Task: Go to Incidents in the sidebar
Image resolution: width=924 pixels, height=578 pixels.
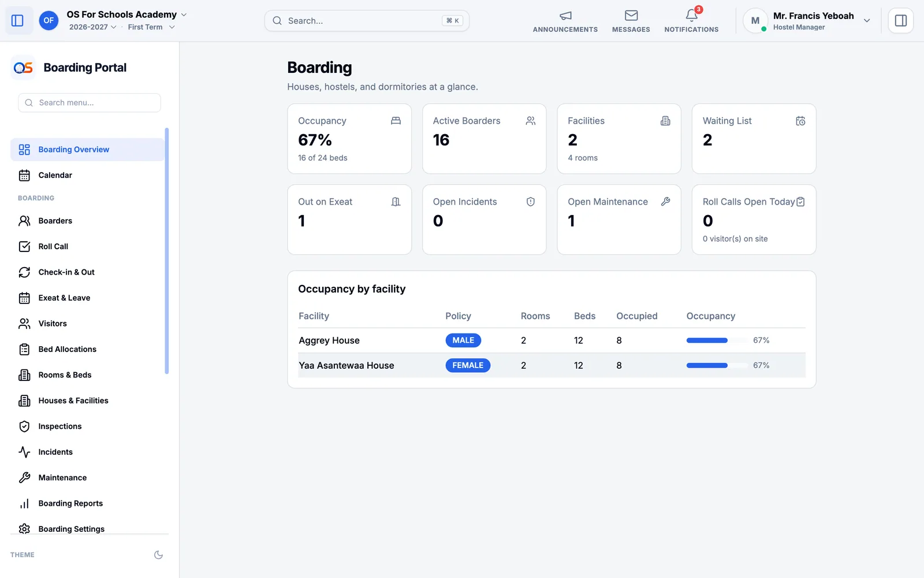Action: (87, 452)
